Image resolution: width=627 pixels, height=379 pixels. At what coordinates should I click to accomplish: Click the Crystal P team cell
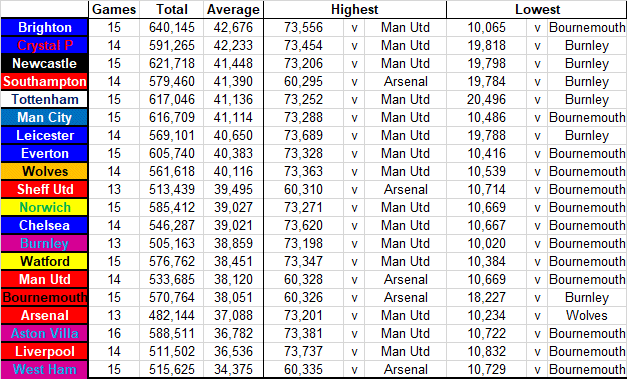pyautogui.click(x=44, y=46)
